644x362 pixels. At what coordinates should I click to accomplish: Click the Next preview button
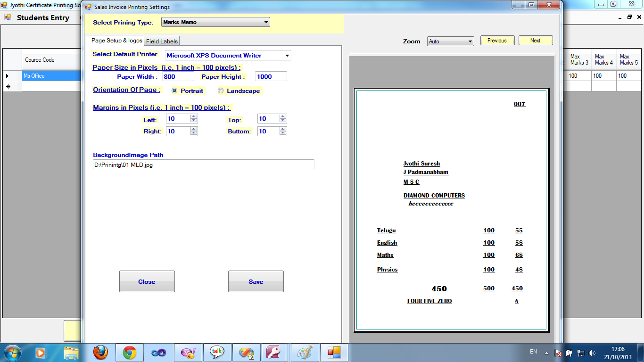(x=536, y=40)
